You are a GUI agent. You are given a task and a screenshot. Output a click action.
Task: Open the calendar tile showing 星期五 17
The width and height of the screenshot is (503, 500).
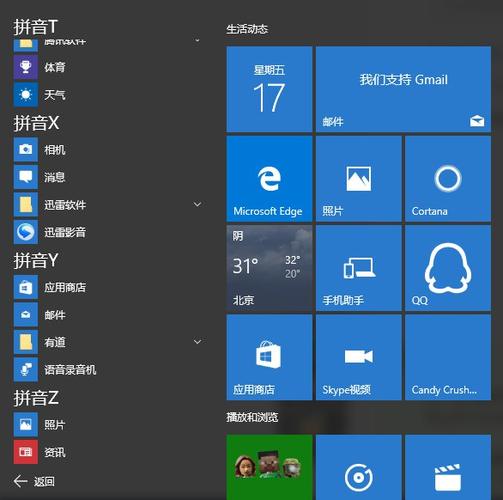pos(269,89)
